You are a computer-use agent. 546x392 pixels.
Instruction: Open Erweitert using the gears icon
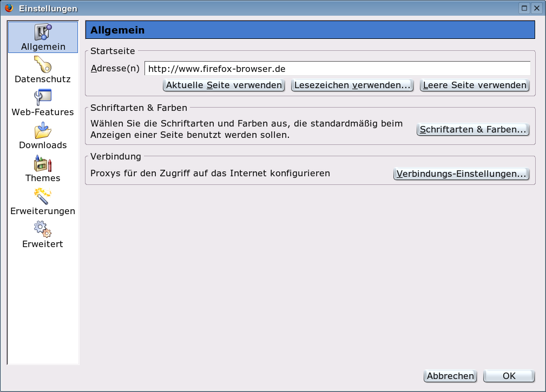[43, 229]
